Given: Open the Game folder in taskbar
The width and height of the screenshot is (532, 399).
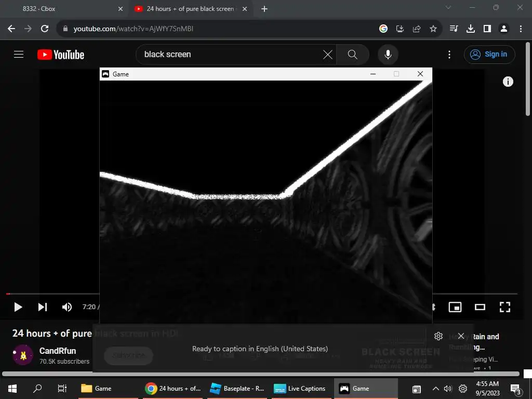Looking at the screenshot, I should click(x=108, y=389).
